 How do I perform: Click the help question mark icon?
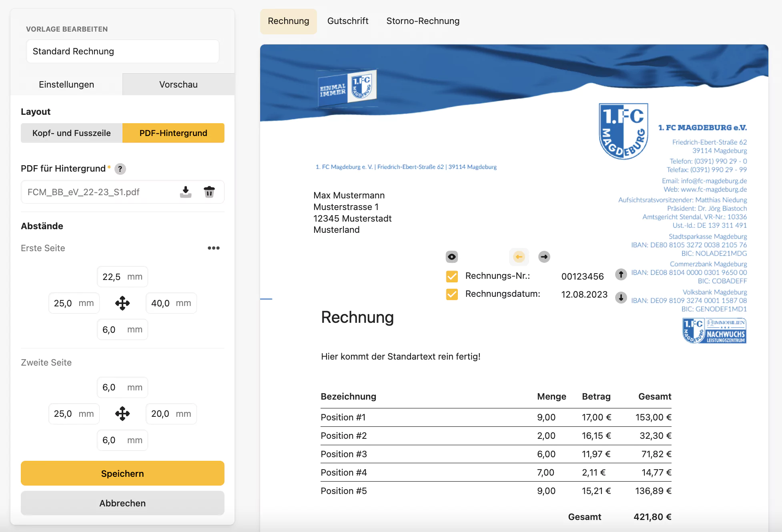(x=120, y=169)
